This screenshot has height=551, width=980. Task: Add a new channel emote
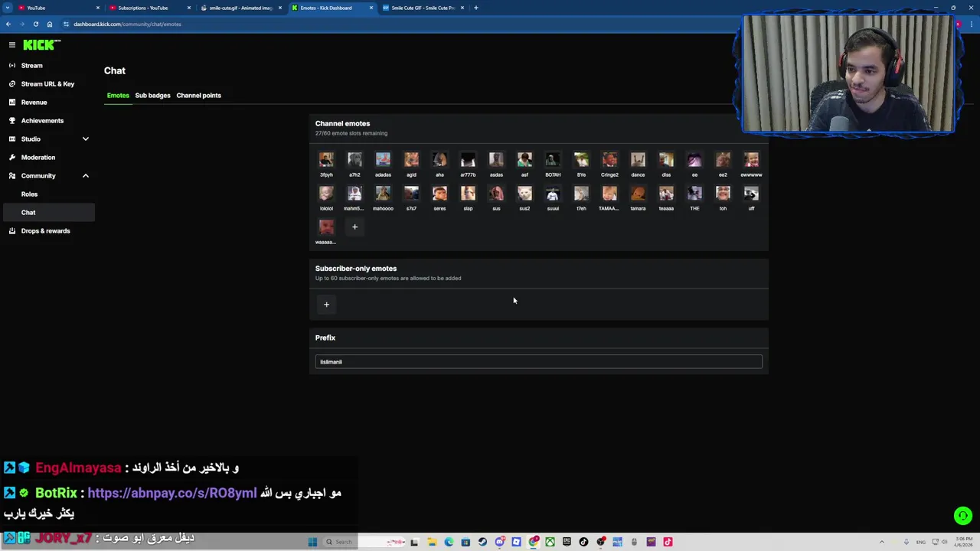(x=354, y=227)
